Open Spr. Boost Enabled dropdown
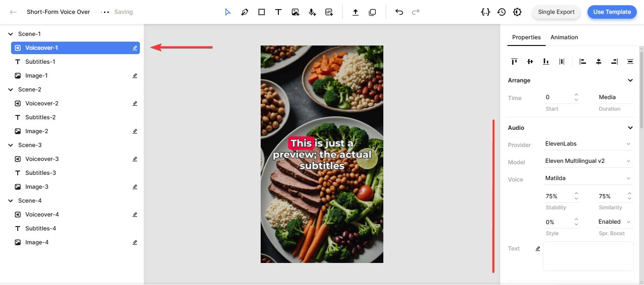 click(615, 222)
